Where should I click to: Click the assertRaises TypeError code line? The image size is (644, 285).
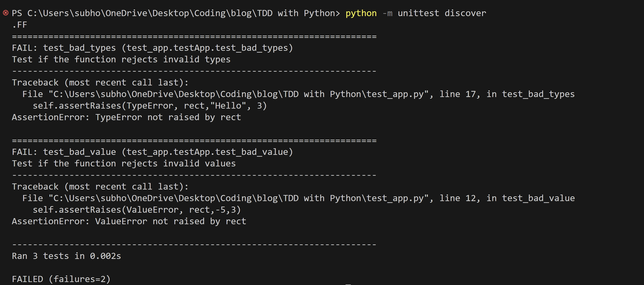150,105
